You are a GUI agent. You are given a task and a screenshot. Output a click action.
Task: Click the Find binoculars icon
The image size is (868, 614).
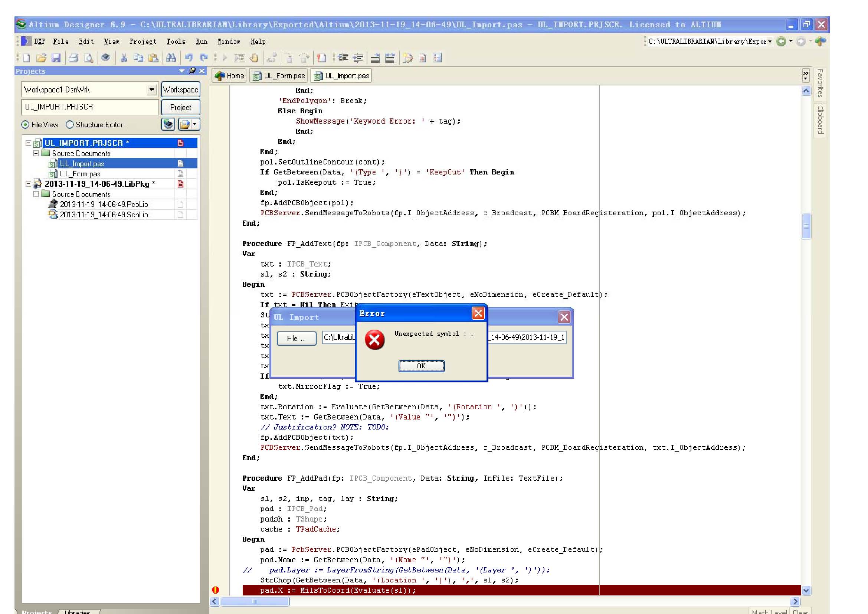(171, 58)
